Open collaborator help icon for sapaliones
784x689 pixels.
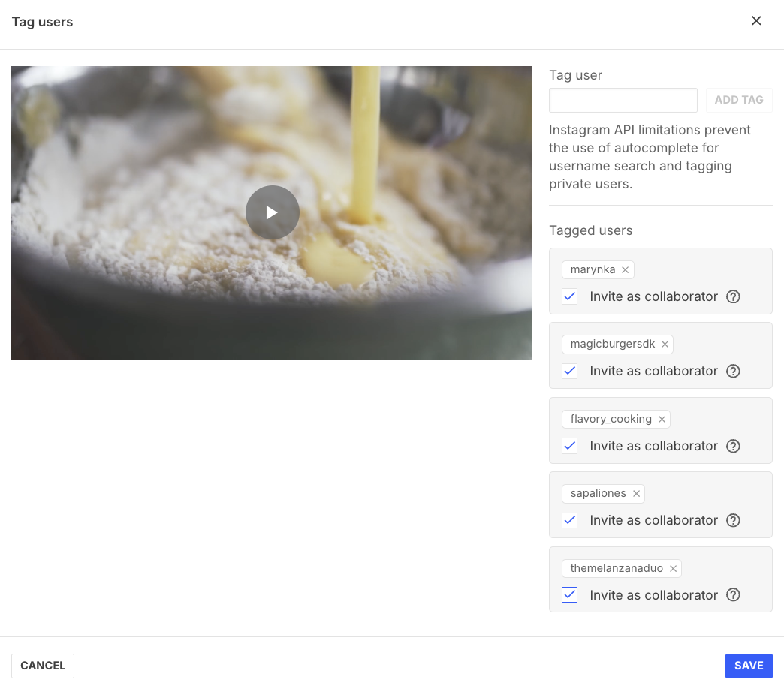coord(733,521)
